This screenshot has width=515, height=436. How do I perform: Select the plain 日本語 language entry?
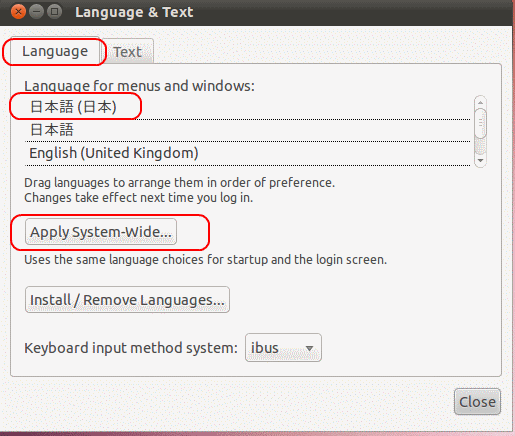click(247, 130)
